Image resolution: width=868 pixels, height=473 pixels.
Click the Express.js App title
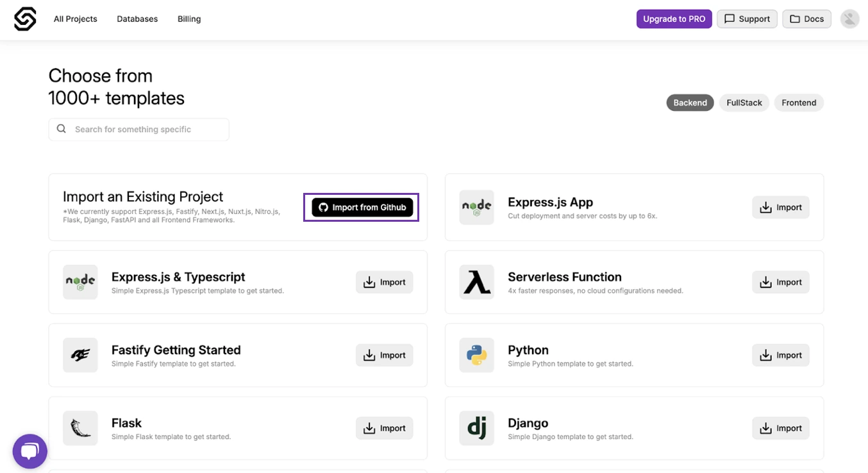click(550, 202)
